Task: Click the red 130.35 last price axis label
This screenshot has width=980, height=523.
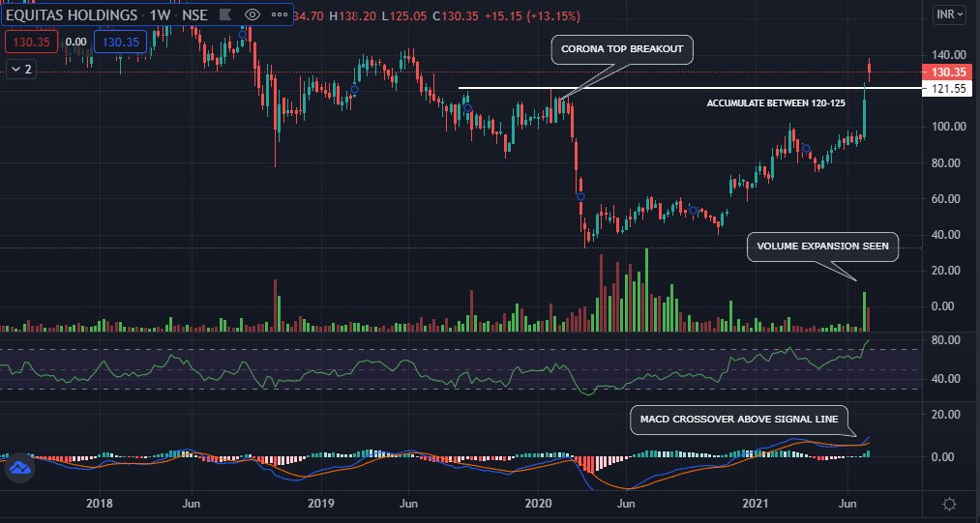Action: [947, 73]
